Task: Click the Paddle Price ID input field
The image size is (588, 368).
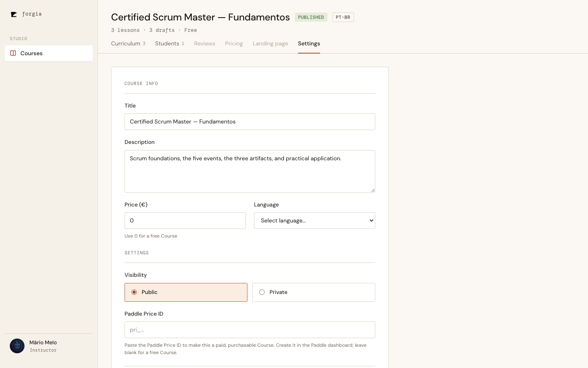Action: (250, 330)
